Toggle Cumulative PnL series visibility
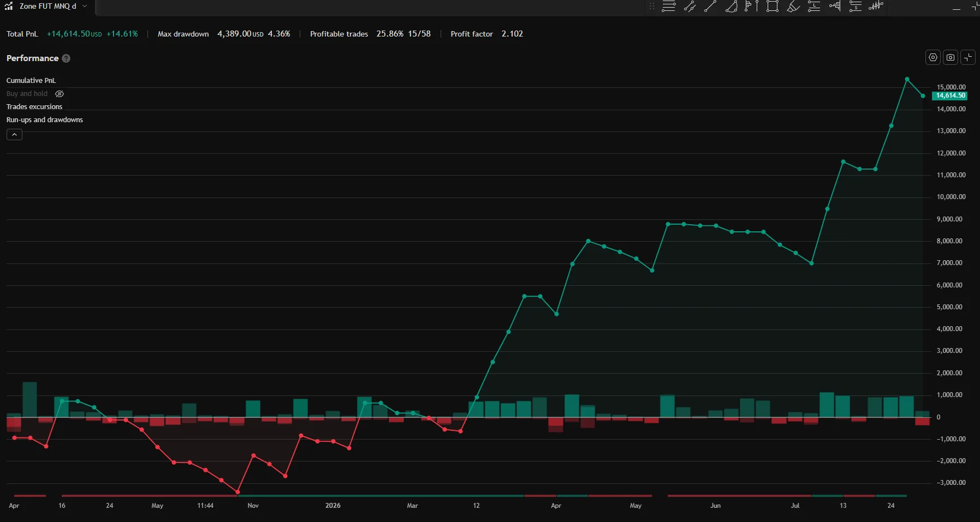Screen dimensions: 980x522 click(31, 80)
